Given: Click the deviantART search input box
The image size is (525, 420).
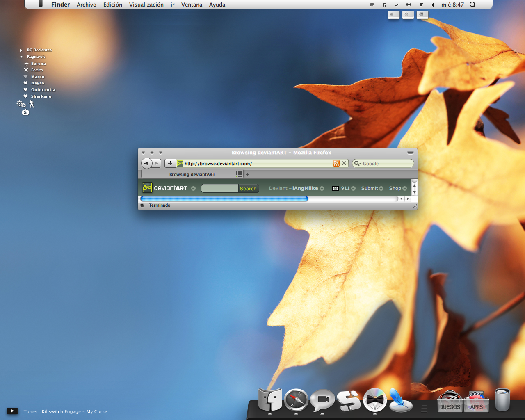Looking at the screenshot, I should pos(220,188).
